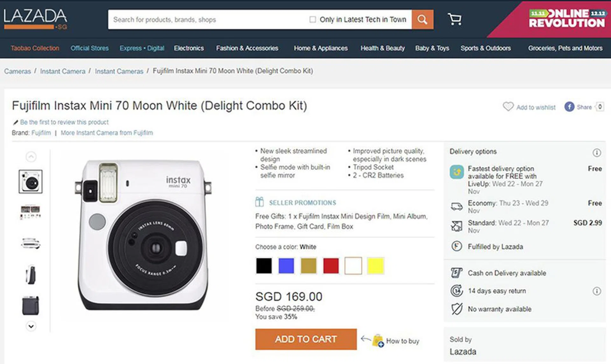Click the product search input field
Image resolution: width=611 pixels, height=364 pixels.
[x=207, y=19]
